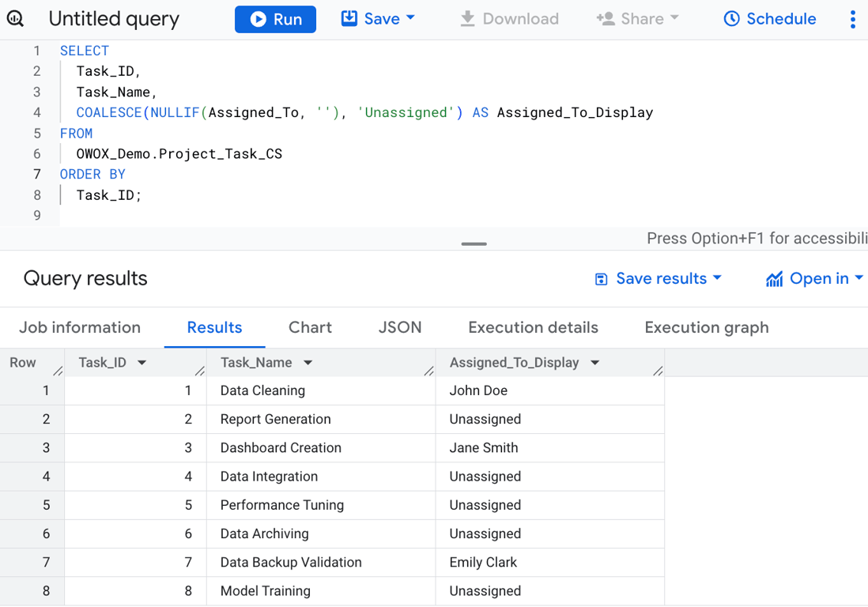The image size is (868, 607).
Task: Click line number 7 in the gutter
Action: pyautogui.click(x=37, y=175)
